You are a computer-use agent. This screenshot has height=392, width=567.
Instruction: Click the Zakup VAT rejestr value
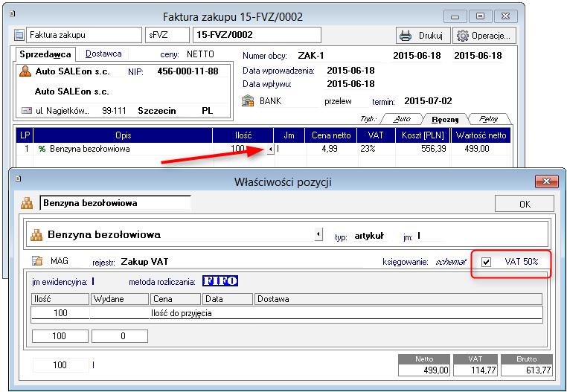pyautogui.click(x=144, y=261)
